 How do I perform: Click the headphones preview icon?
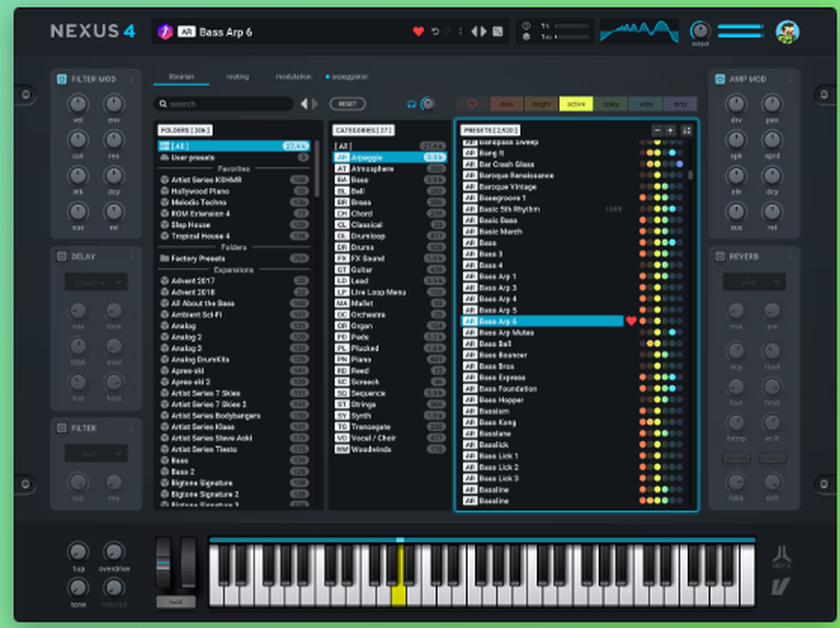click(411, 104)
